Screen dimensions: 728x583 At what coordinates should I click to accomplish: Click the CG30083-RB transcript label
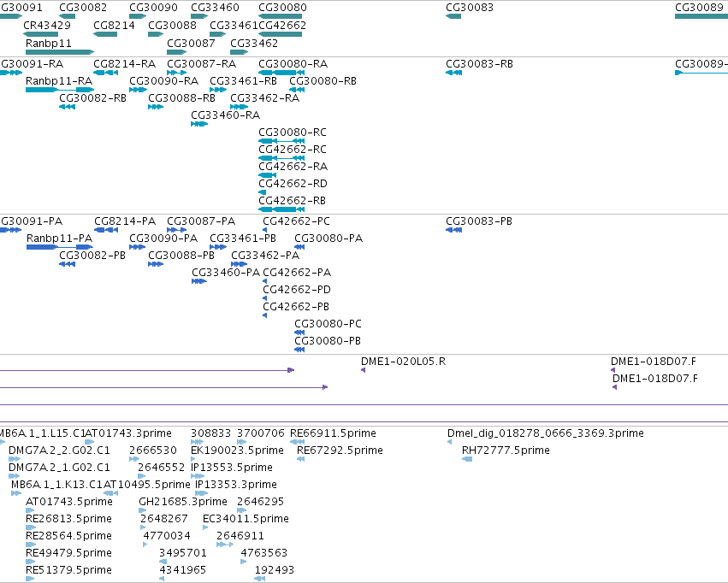[x=479, y=64]
